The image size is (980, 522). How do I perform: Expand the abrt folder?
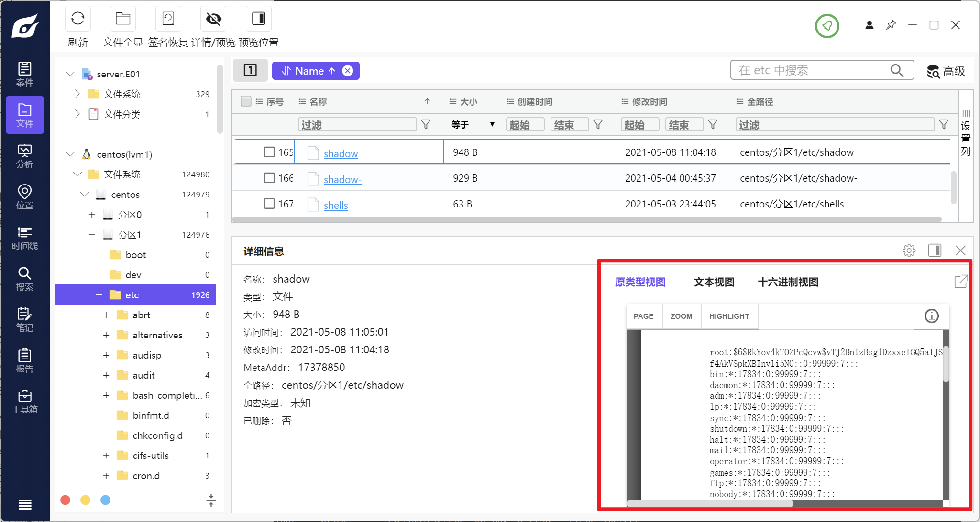point(106,315)
